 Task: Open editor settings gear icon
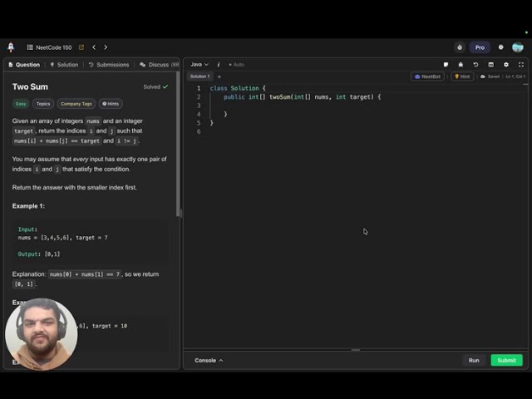tap(505, 64)
